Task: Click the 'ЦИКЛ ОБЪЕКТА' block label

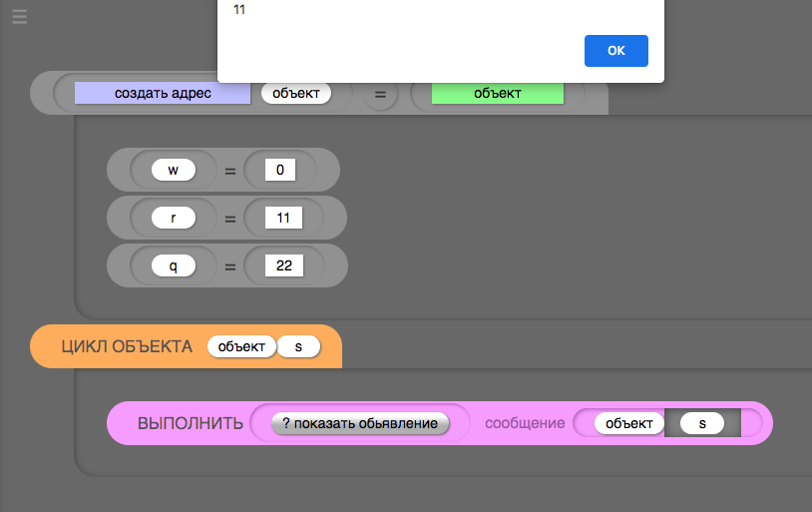Action: [x=127, y=346]
